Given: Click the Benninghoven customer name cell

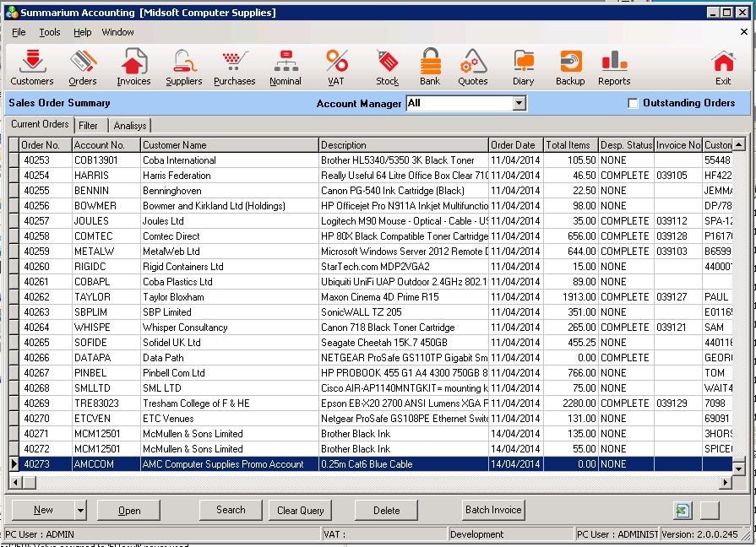Looking at the screenshot, I should click(230, 191).
